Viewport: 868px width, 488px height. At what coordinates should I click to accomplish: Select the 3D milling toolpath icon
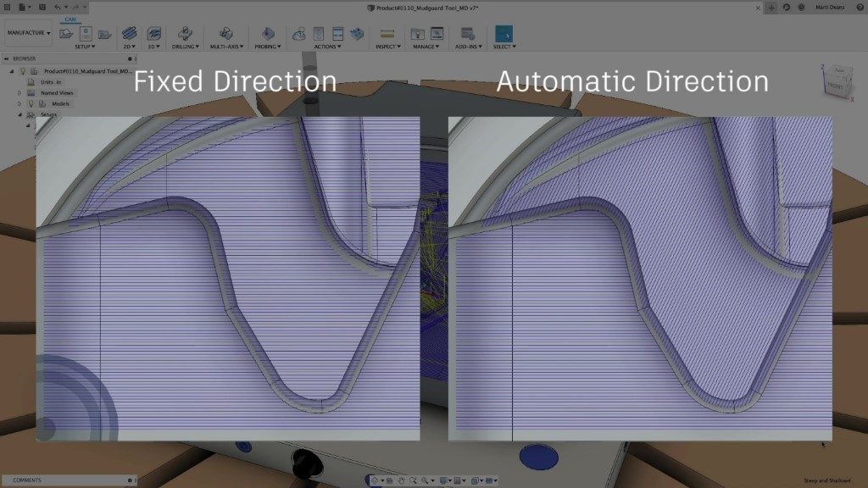click(x=154, y=34)
